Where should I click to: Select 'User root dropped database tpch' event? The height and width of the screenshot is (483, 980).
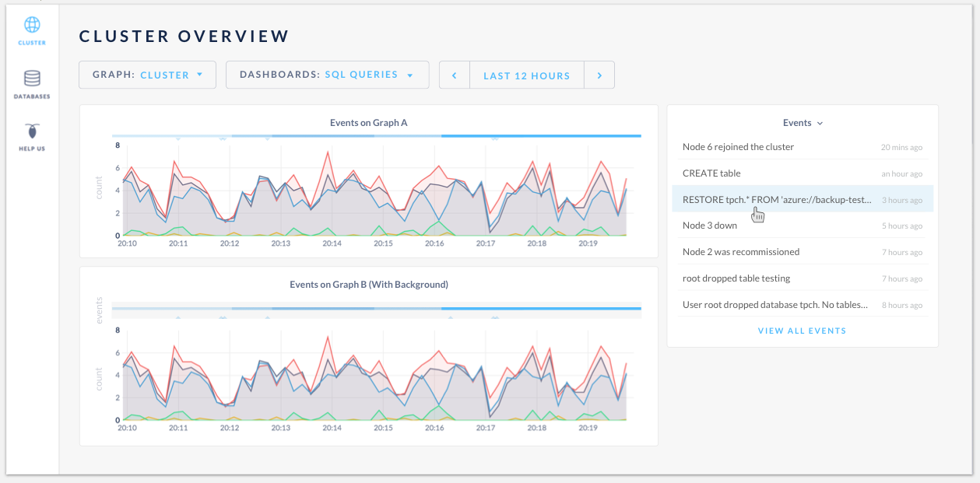coord(803,305)
